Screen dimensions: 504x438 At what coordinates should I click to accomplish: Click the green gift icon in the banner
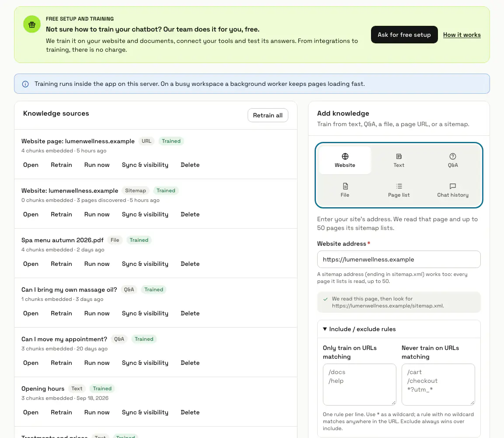tap(32, 24)
